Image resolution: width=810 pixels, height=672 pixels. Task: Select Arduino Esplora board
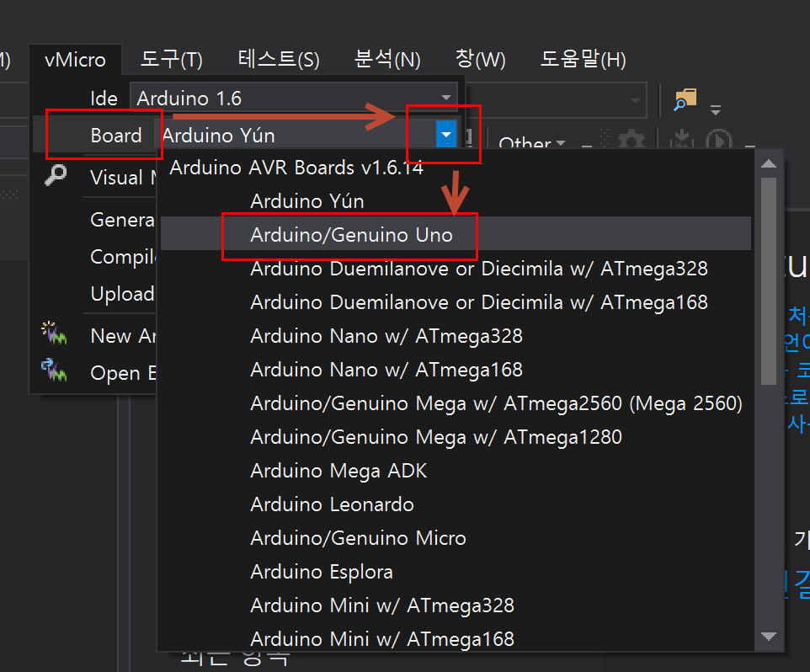click(x=456, y=572)
